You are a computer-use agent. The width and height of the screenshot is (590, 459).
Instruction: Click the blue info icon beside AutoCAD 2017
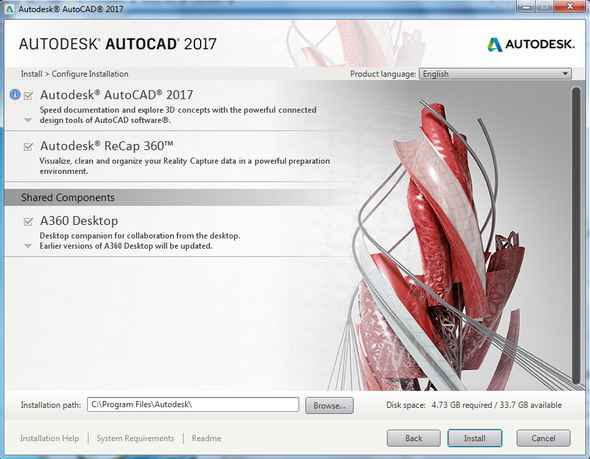15,94
